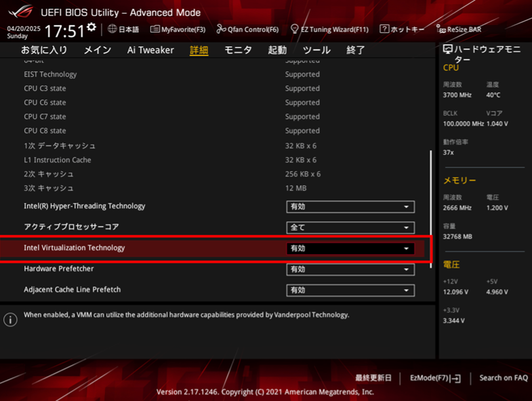Open the ホットキー help
This screenshot has width=532, height=401.
pos(401,29)
